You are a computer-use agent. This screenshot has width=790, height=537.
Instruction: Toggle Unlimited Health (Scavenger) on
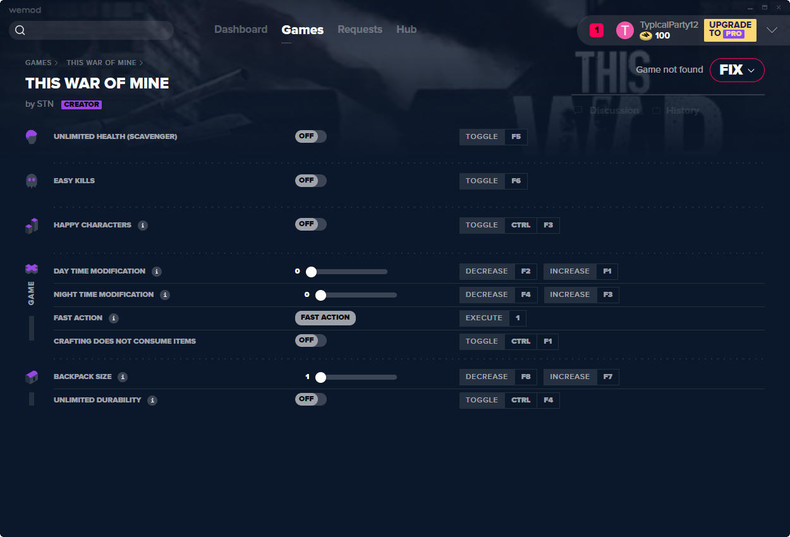310,137
